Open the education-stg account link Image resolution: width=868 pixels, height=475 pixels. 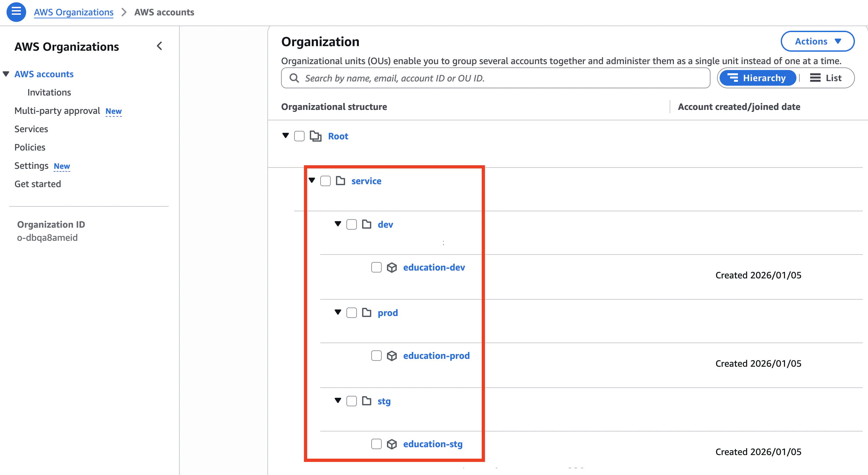(433, 444)
